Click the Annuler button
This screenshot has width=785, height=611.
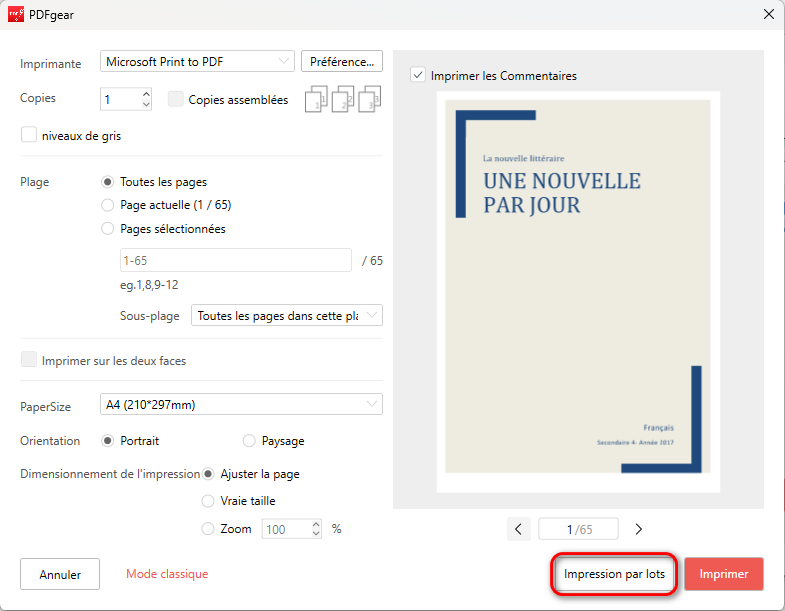[60, 574]
